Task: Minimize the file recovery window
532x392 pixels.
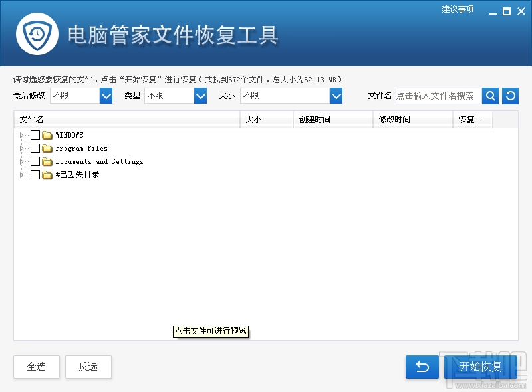Action: coord(492,12)
